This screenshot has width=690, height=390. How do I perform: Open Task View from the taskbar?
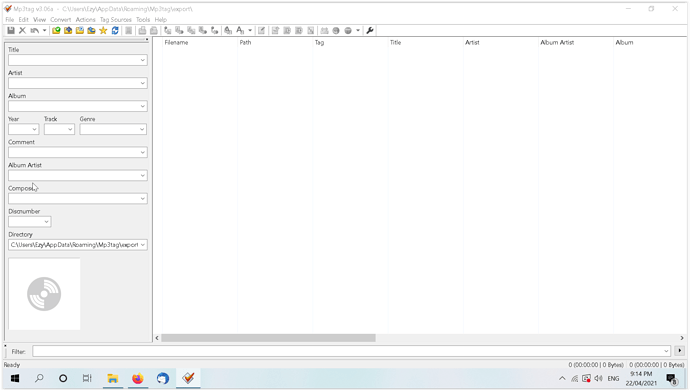click(x=87, y=378)
